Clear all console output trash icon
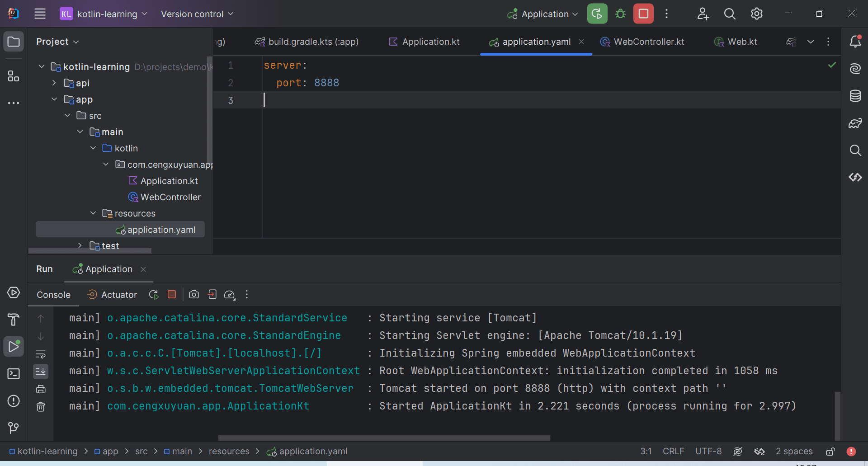This screenshot has width=868, height=466. 41,407
